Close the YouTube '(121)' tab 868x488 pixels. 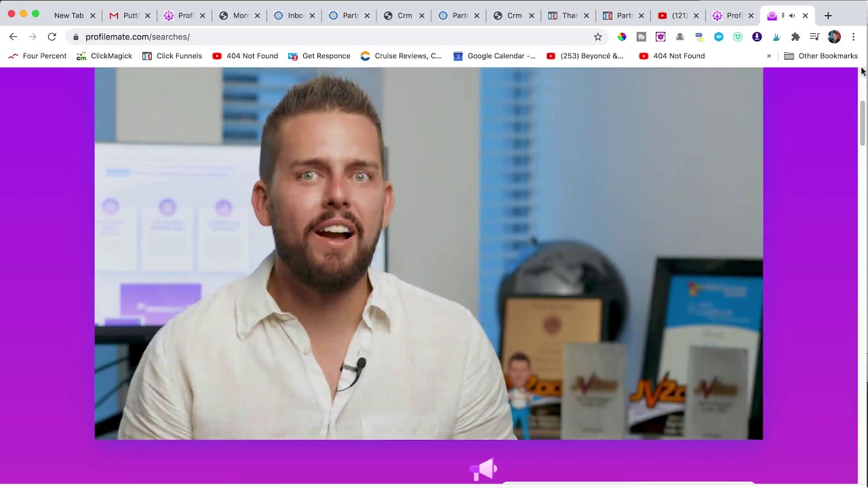click(x=696, y=16)
